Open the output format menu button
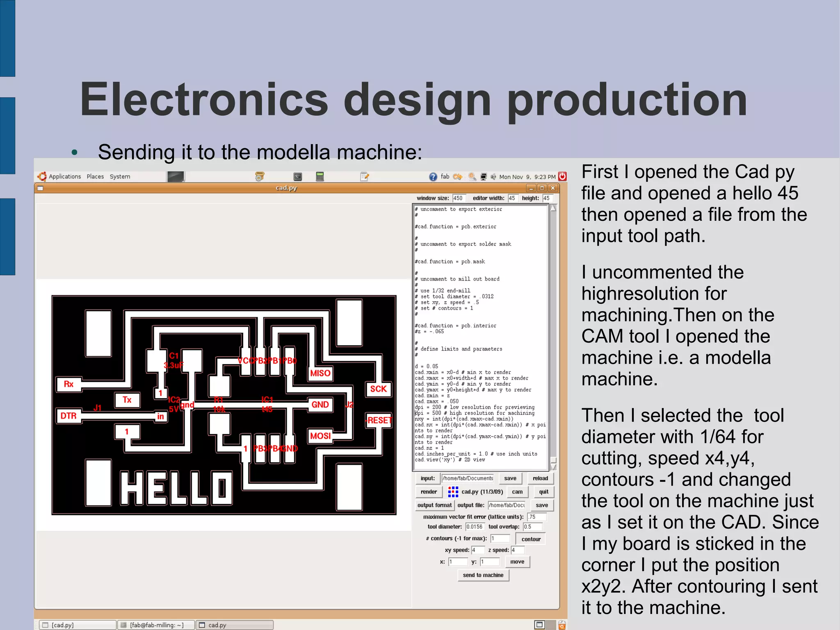The width and height of the screenshot is (840, 630). click(x=434, y=505)
